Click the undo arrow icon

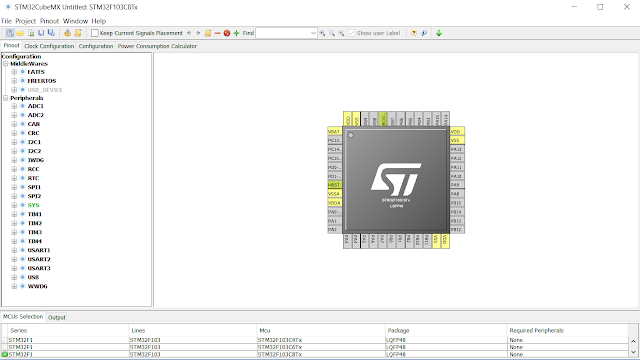pyautogui.click(x=189, y=33)
